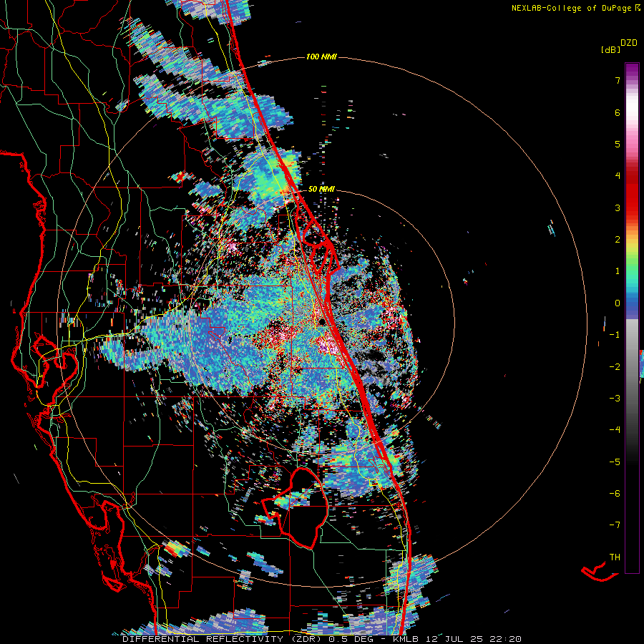Click the 3 tick label on the scale
The width and height of the screenshot is (644, 644).
click(x=618, y=208)
